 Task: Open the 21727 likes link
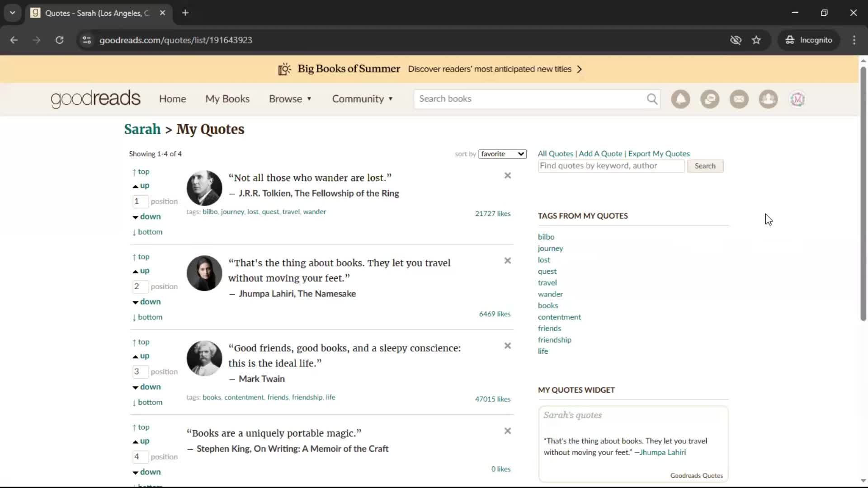click(492, 214)
